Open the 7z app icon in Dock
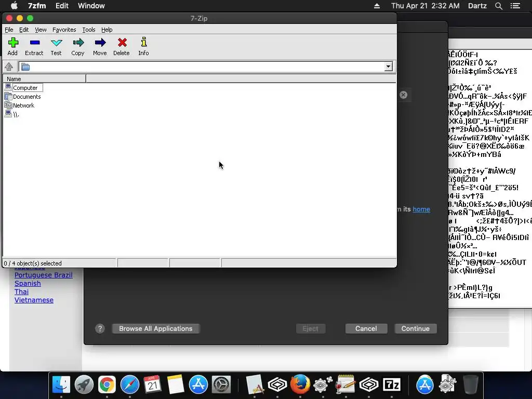 (x=392, y=385)
